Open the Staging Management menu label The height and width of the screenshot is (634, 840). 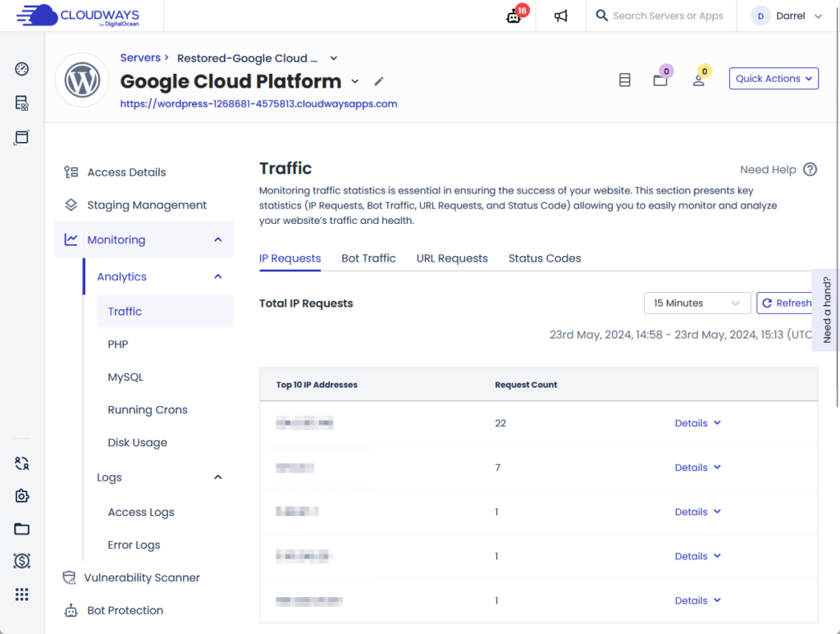tap(147, 205)
